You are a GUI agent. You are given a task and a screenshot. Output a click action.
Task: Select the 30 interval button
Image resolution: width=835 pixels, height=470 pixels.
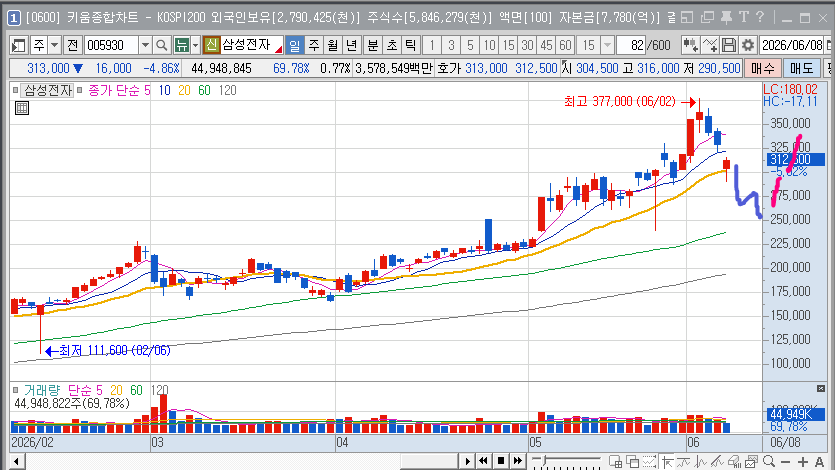(x=527, y=45)
